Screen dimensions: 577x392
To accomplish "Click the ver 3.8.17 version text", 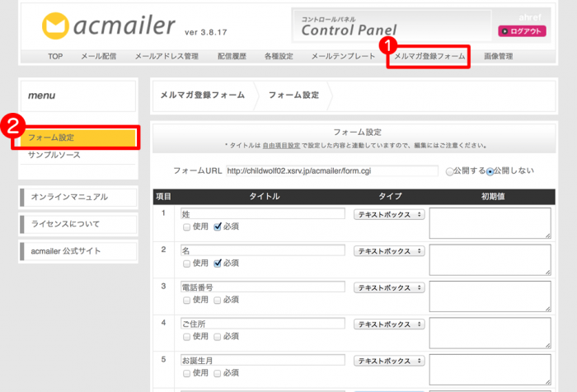I will point(206,32).
